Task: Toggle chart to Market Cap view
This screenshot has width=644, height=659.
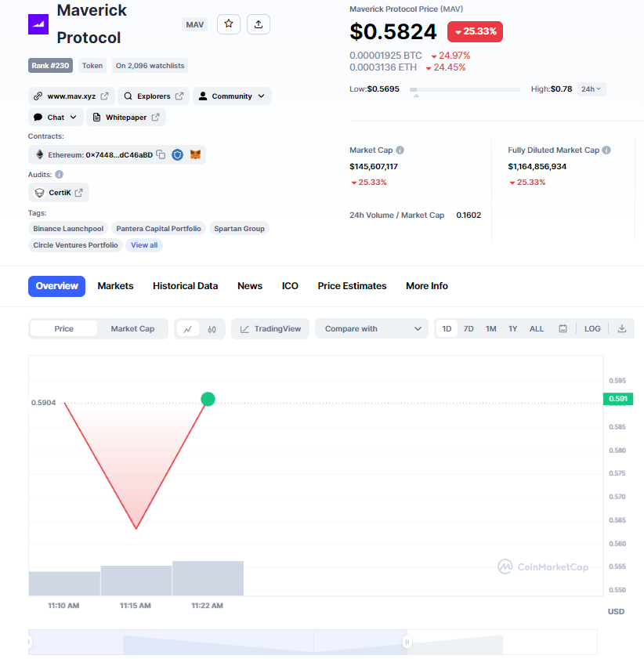Action: point(132,329)
